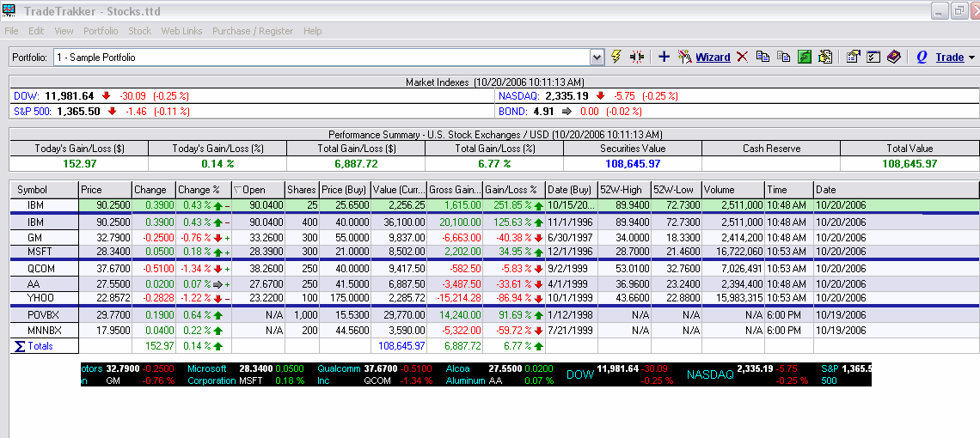Click the Totals link in bottom row

point(40,346)
